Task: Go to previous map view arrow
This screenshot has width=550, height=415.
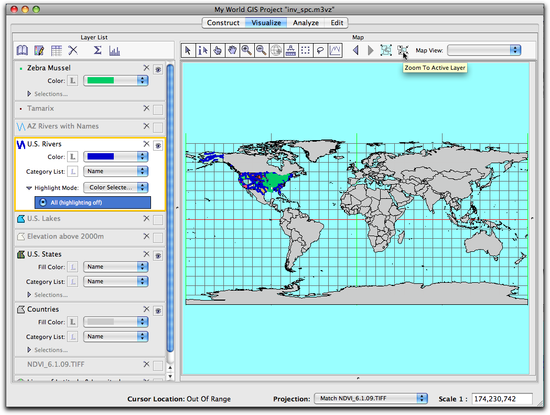Action: tap(356, 51)
